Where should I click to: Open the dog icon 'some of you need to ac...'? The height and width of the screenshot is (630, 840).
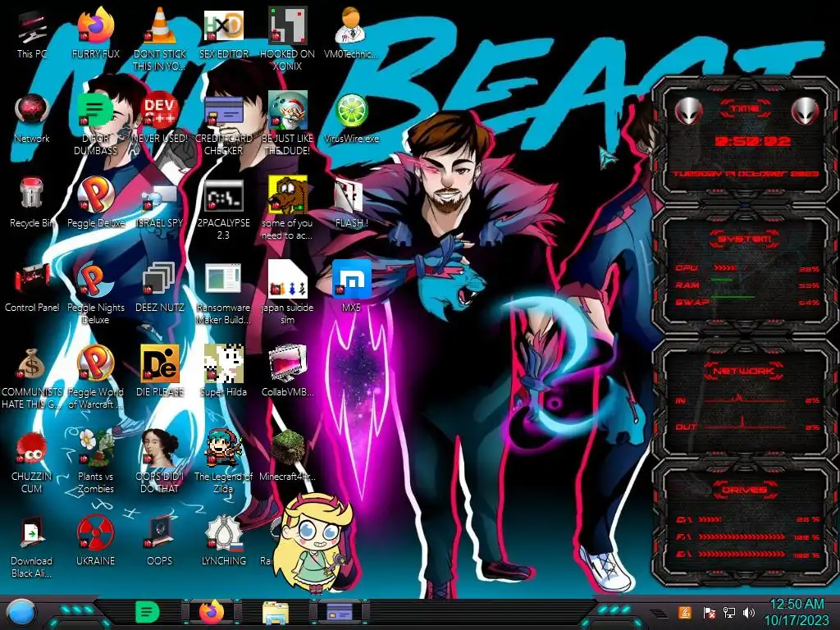[x=287, y=209]
